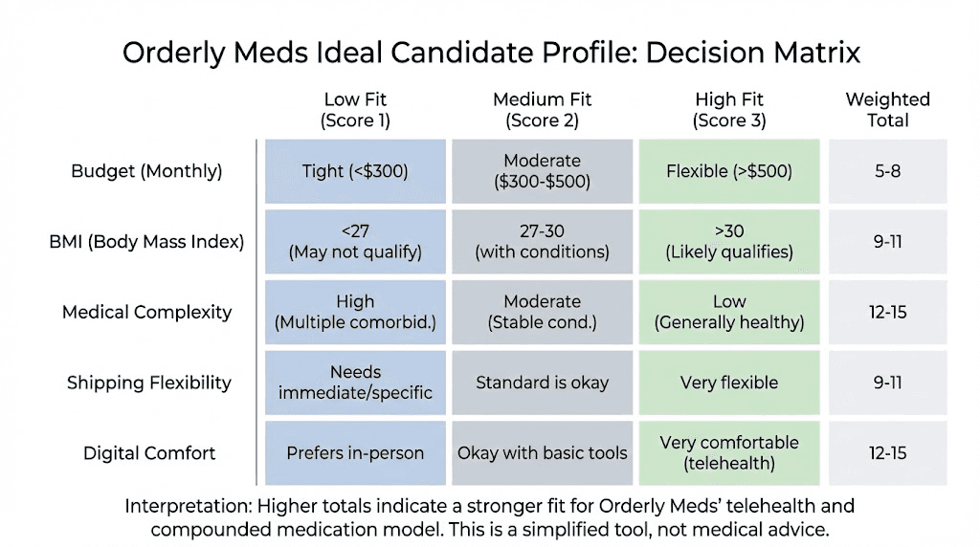The image size is (980, 547).
Task: Select the Digital Comfort row label
Action: pyautogui.click(x=148, y=453)
